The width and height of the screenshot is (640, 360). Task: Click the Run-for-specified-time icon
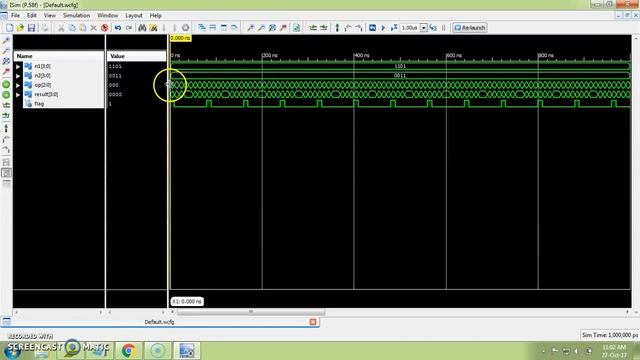point(394,28)
